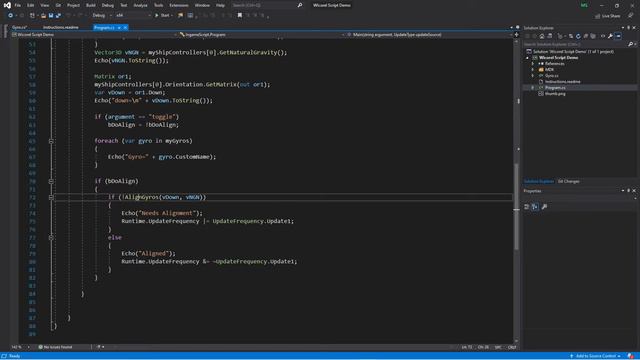Screen dimensions: 640x360
Task: Collapse the else block at line 77
Action: tap(51, 238)
